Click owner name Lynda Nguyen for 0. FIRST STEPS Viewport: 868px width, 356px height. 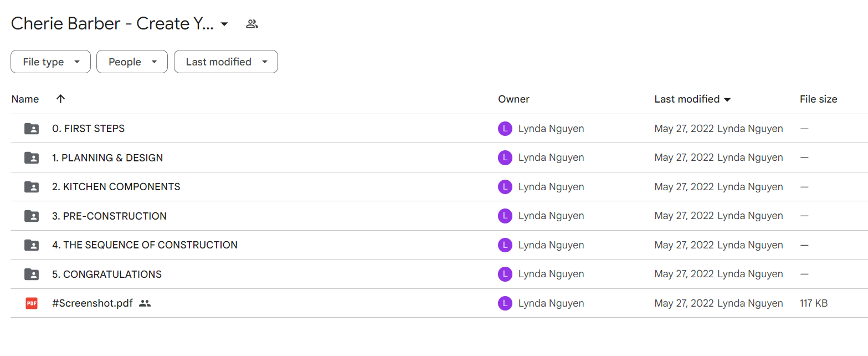coord(551,129)
